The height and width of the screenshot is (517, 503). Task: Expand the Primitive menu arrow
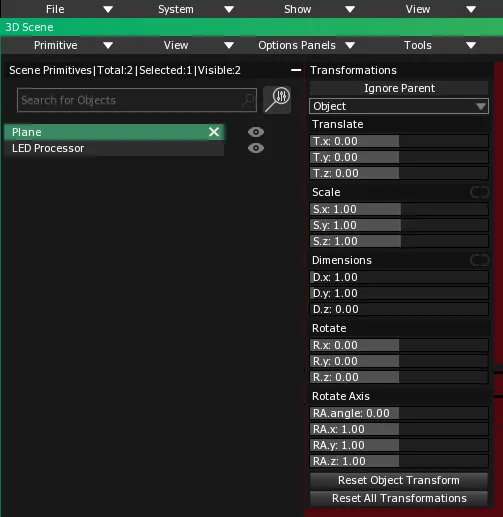pos(108,45)
